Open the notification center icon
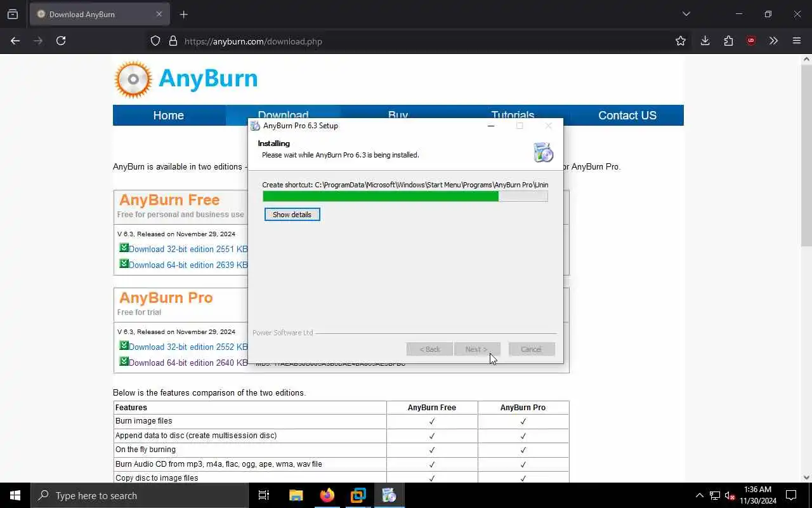812x508 pixels. tap(791, 495)
